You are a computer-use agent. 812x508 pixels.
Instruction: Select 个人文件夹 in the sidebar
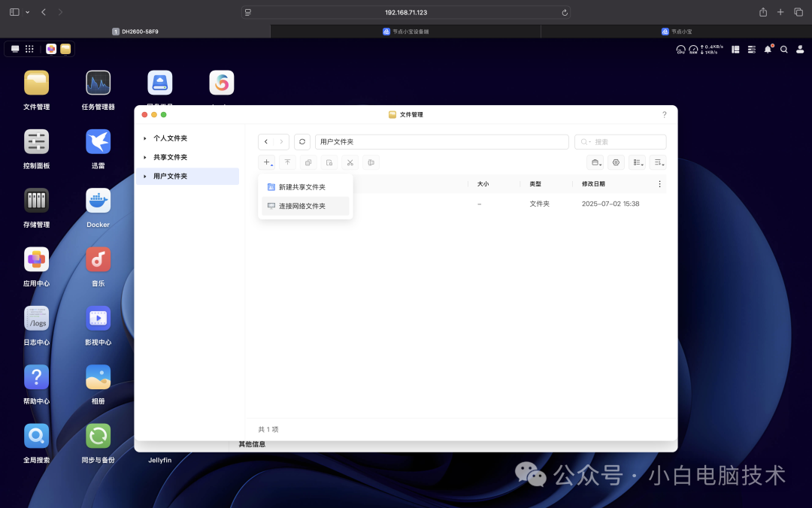click(x=170, y=138)
